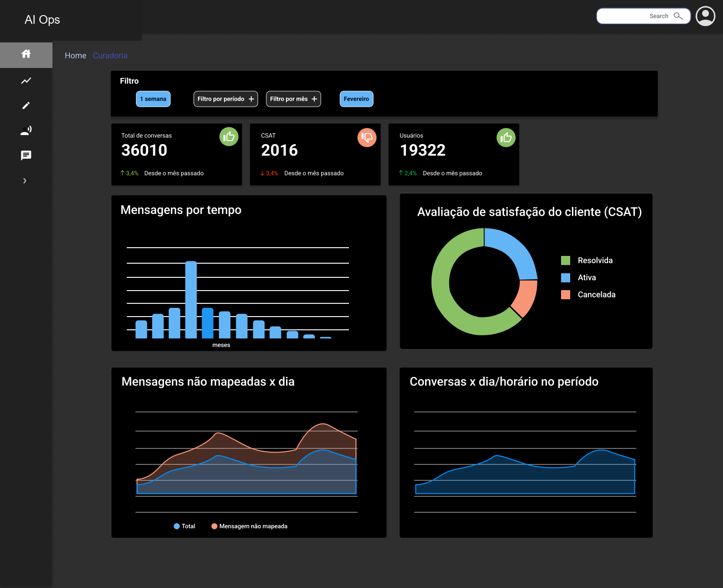The width and height of the screenshot is (723, 588).
Task: Open the Filtro por período dropdown
Action: click(x=226, y=99)
